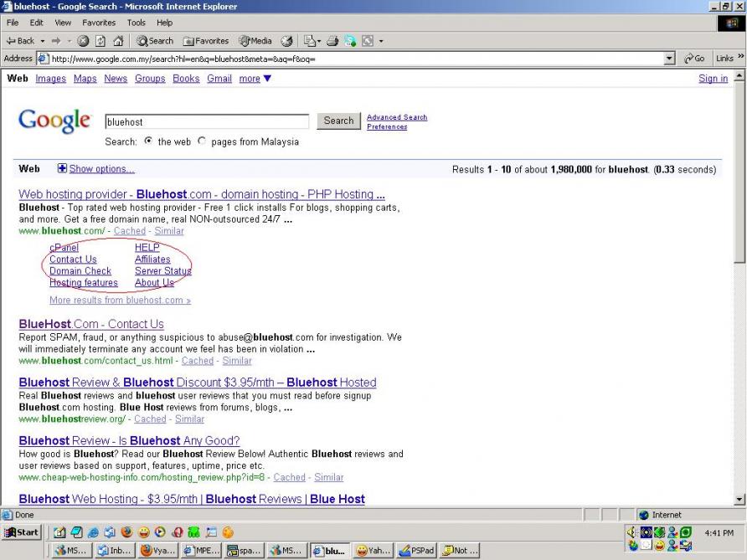This screenshot has width=747, height=560.
Task: Open the Back button history dropdown arrow
Action: point(43,41)
